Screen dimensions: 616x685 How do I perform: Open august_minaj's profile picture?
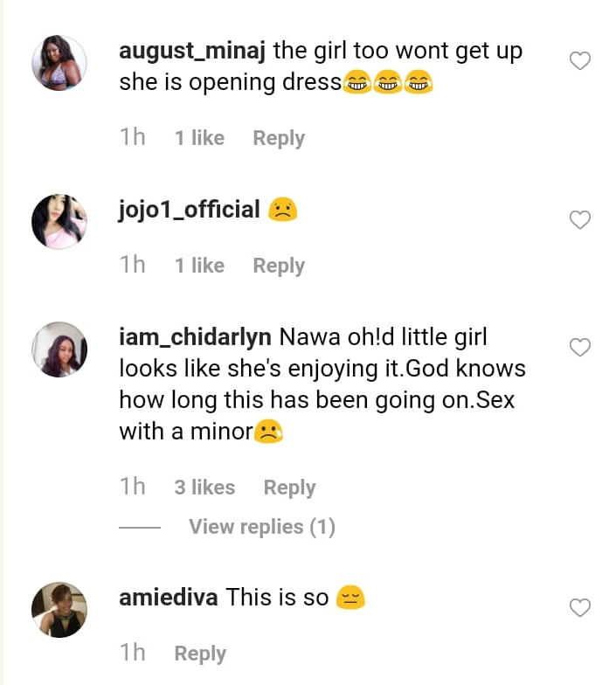tap(59, 63)
